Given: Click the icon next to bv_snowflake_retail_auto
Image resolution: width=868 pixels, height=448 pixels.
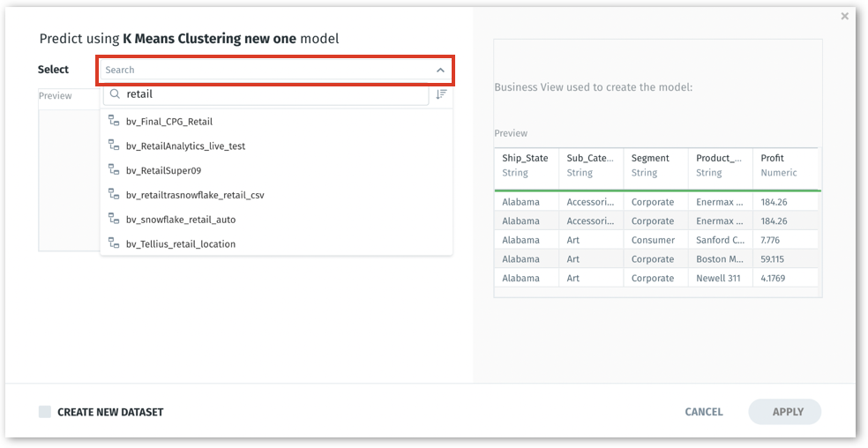Looking at the screenshot, I should point(114,220).
